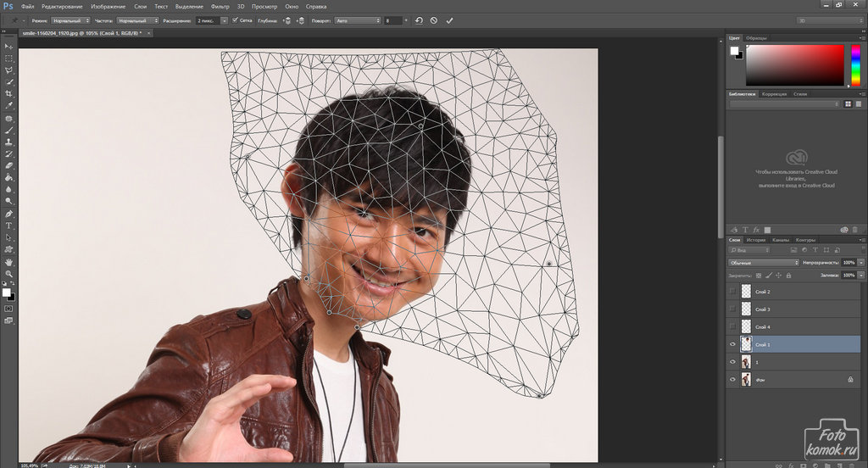Hide the Фон layer using its eye
The width and height of the screenshot is (868, 468).
732,381
